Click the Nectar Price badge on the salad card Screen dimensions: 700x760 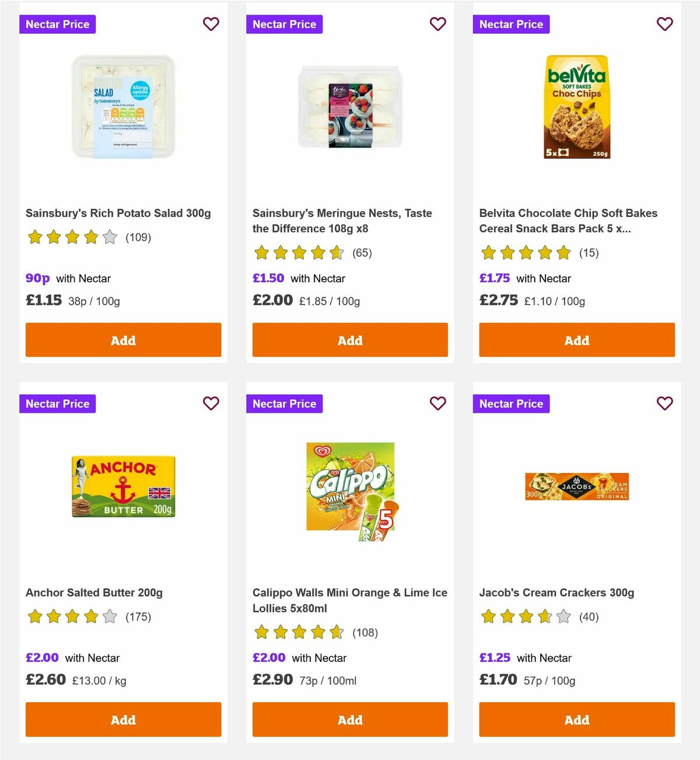(x=57, y=24)
